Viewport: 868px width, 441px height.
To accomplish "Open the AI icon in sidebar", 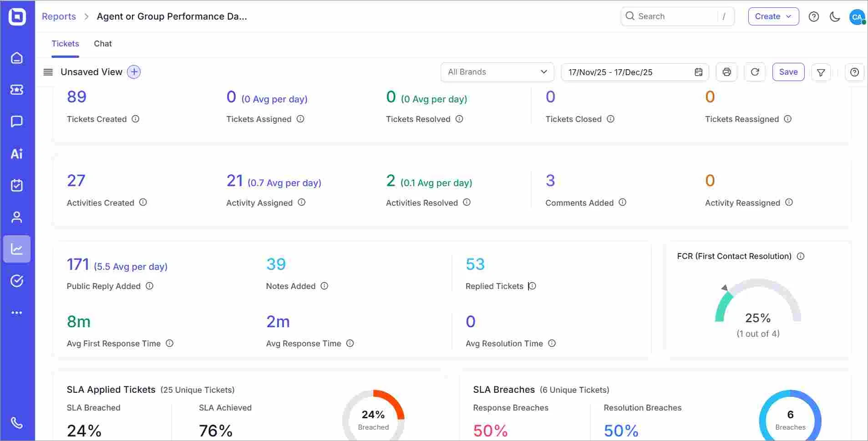I will (17, 153).
